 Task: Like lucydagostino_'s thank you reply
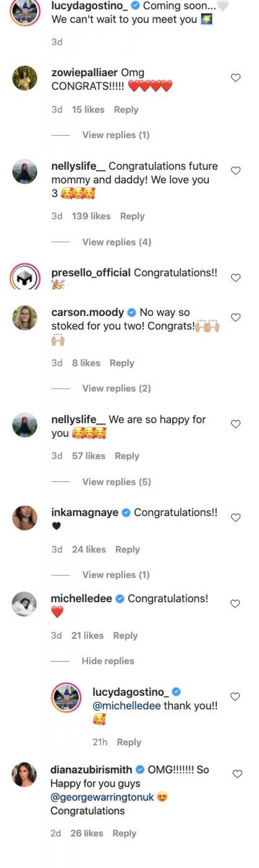point(235,696)
